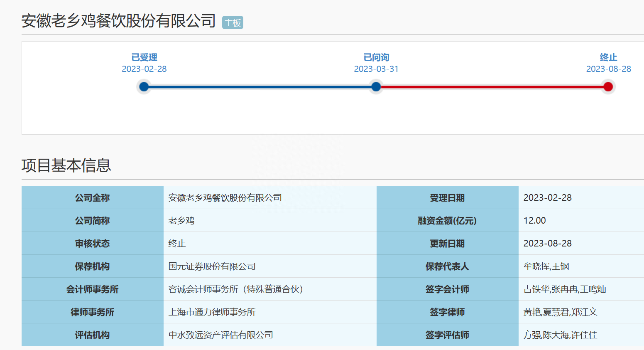644x350 pixels.
Task: Select the 已受理 stage label
Action: [144, 57]
